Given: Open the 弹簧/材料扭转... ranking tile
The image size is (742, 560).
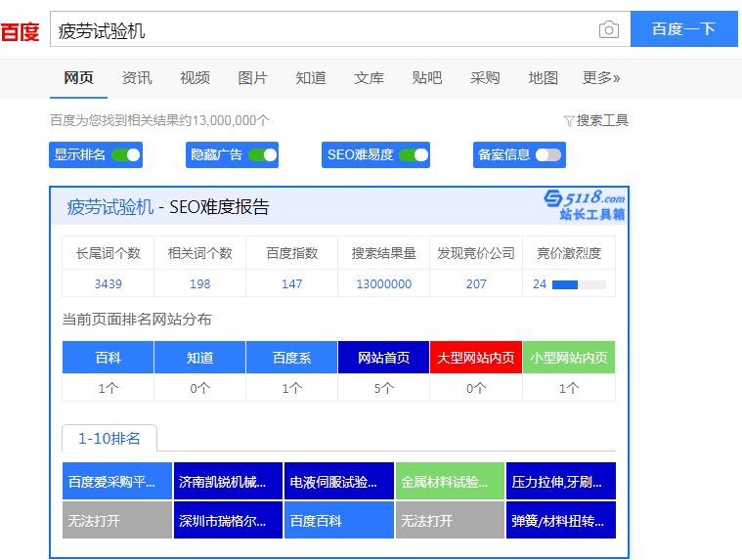Looking at the screenshot, I should click(561, 520).
